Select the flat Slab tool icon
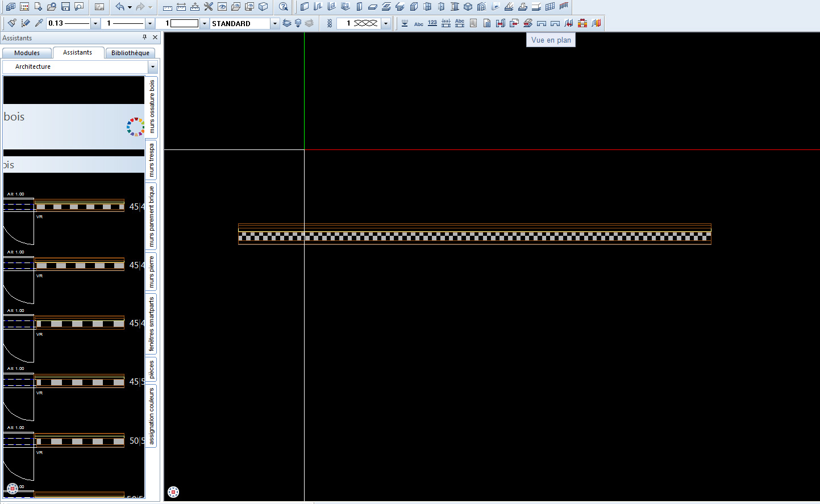The image size is (820, 504). [x=373, y=7]
